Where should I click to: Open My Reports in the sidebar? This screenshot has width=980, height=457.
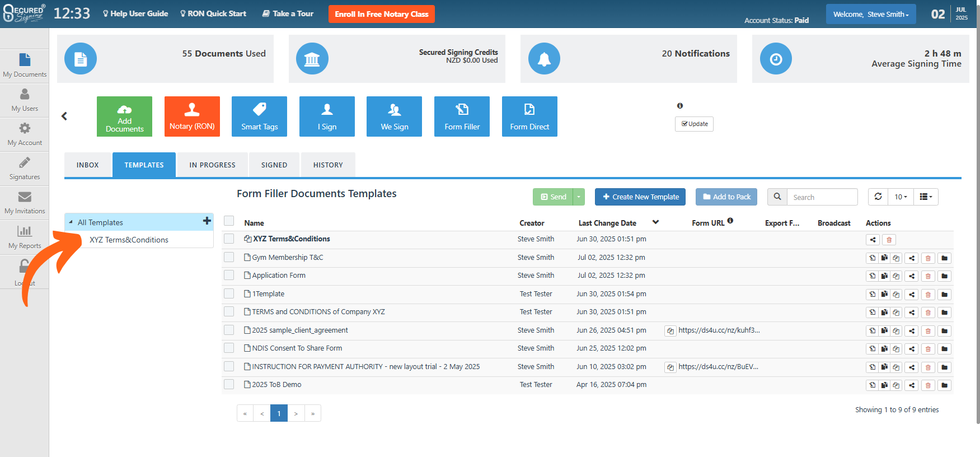(x=25, y=236)
